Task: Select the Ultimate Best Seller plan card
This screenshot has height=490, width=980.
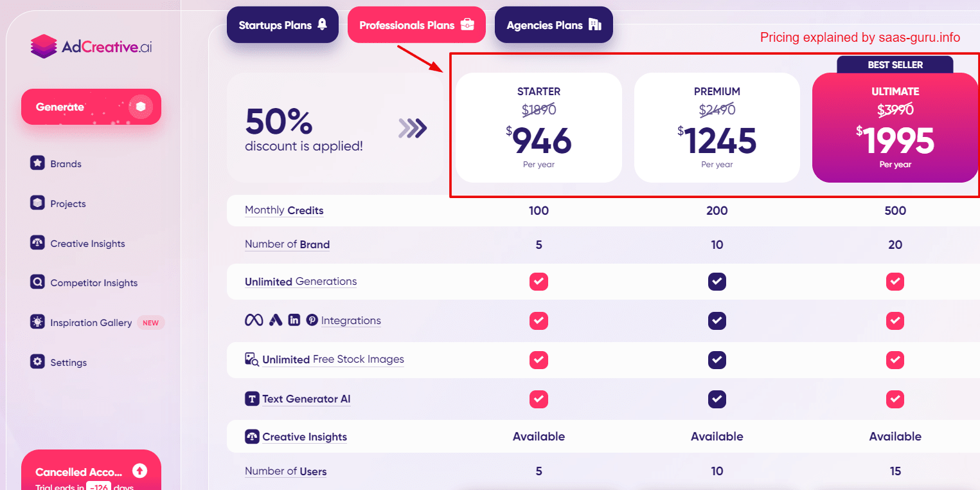Action: point(895,127)
